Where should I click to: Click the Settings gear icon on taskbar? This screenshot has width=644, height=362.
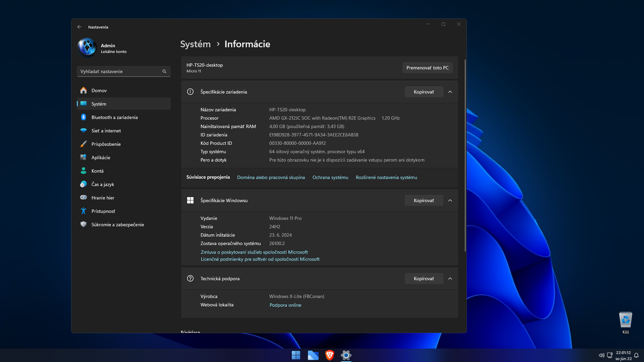(346, 355)
